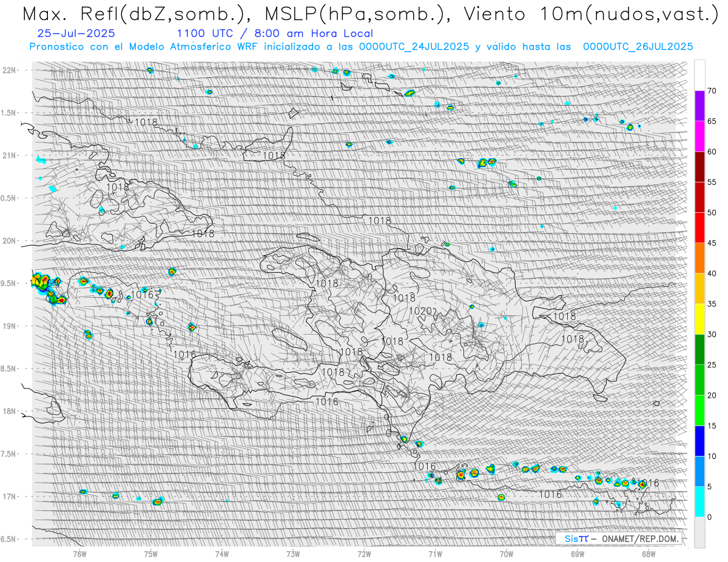
Task: Select the '71W' longitude label
Action: click(435, 554)
